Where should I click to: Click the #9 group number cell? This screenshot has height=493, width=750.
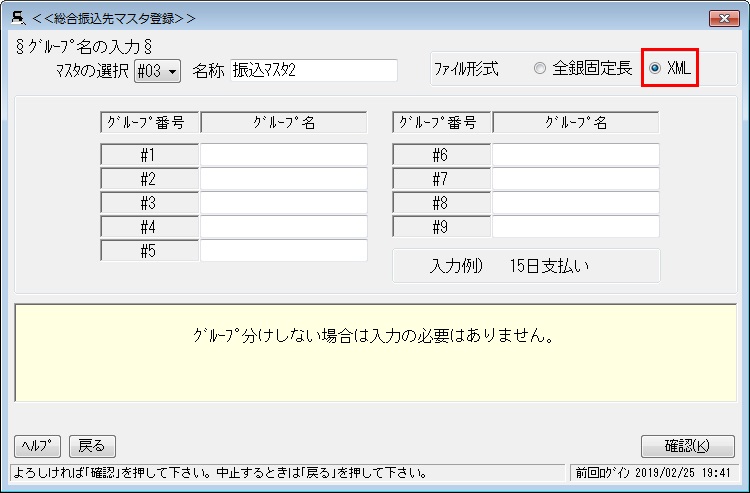point(441,226)
